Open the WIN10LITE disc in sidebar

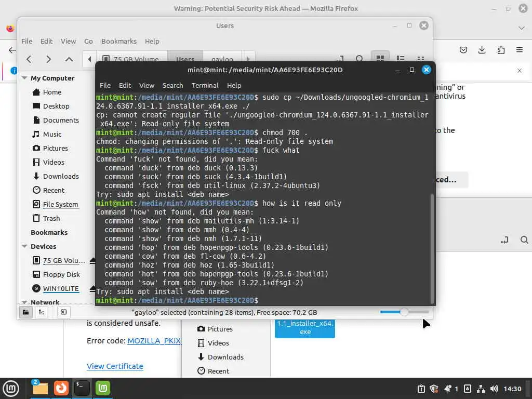pyautogui.click(x=60, y=289)
